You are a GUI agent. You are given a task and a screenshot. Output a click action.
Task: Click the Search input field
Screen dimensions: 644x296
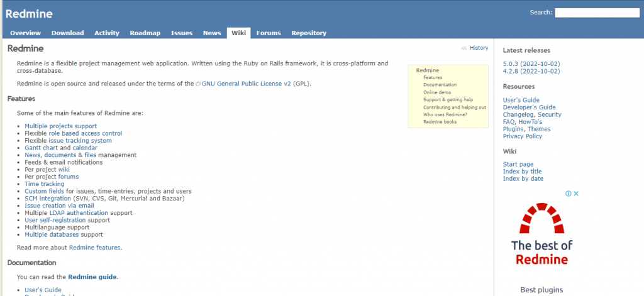(597, 13)
